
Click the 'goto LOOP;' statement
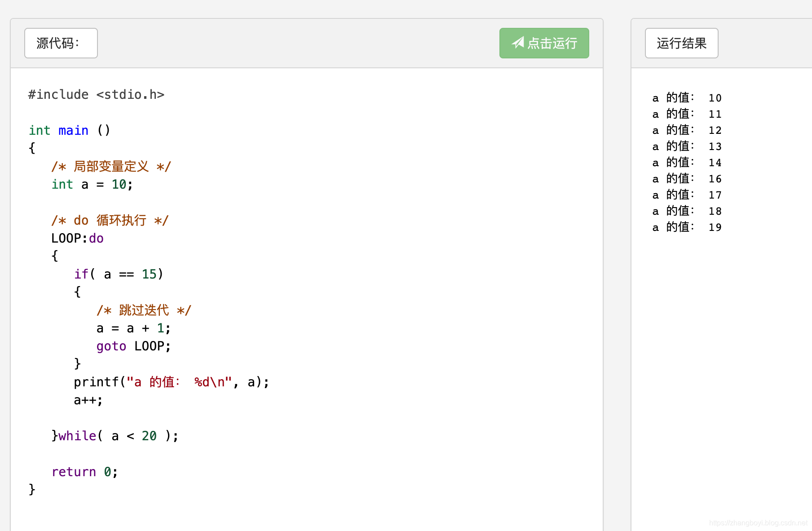click(x=133, y=346)
